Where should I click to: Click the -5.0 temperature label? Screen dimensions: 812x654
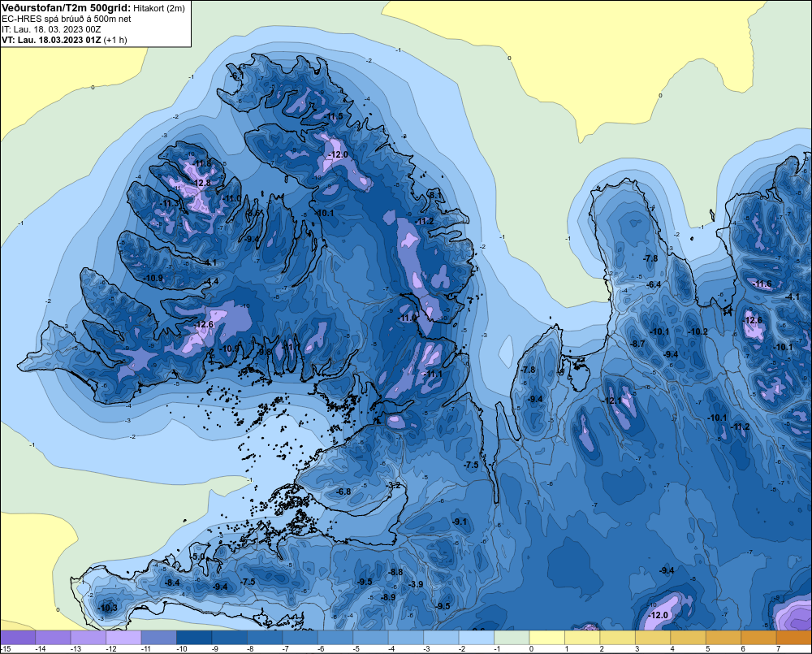point(197,557)
